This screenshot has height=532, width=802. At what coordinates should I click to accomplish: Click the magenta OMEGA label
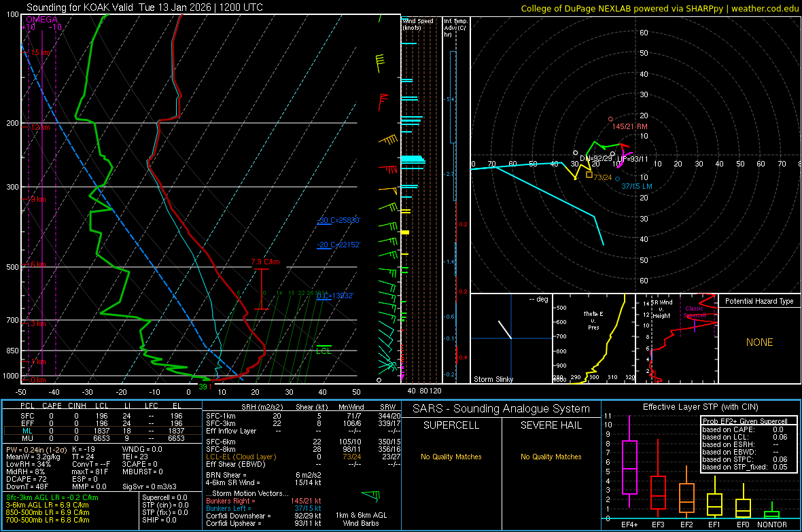tap(42, 20)
